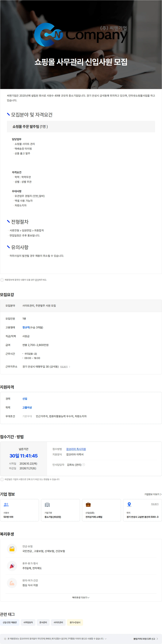Click the 쇼핑몰 사무관리 신입사원 모집 banner
Viewport: 162px width, 644px height.
point(81,62)
